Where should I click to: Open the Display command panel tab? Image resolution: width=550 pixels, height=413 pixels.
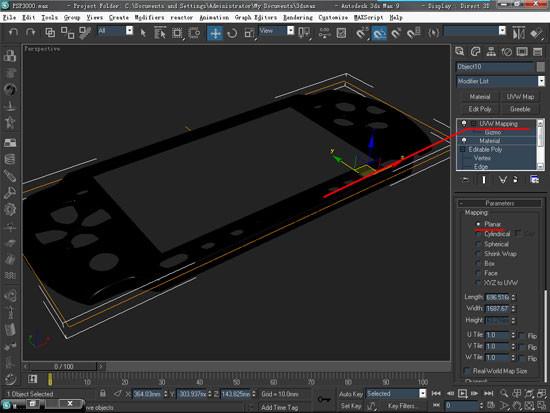coord(522,52)
